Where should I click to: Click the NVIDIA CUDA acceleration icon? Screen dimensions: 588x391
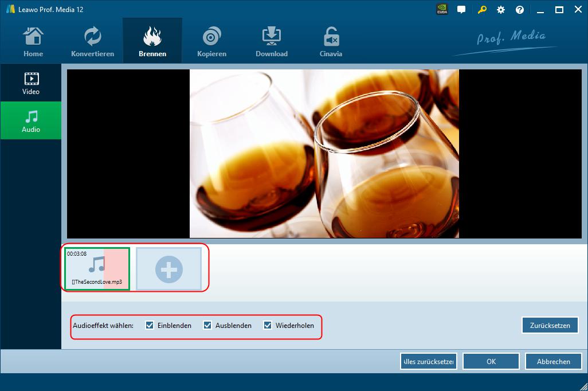click(442, 9)
